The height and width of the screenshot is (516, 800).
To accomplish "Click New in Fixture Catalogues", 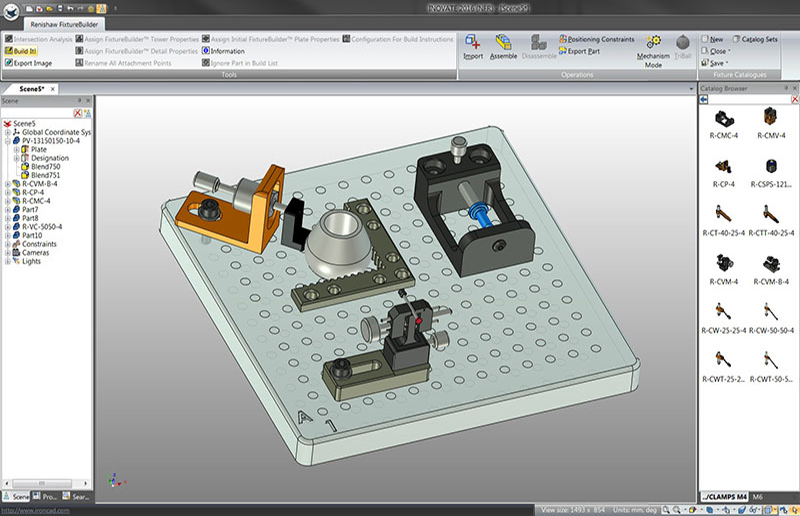I will [x=715, y=39].
